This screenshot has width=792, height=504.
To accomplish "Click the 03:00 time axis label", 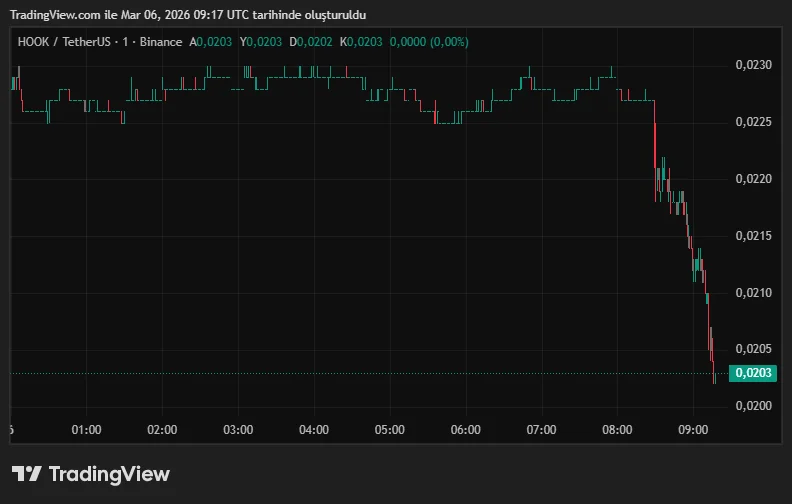I will pos(238,430).
